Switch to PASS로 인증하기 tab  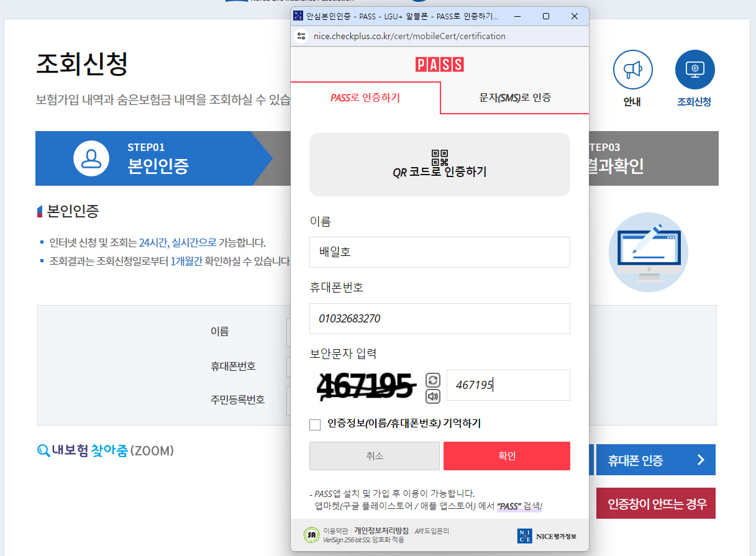point(365,98)
